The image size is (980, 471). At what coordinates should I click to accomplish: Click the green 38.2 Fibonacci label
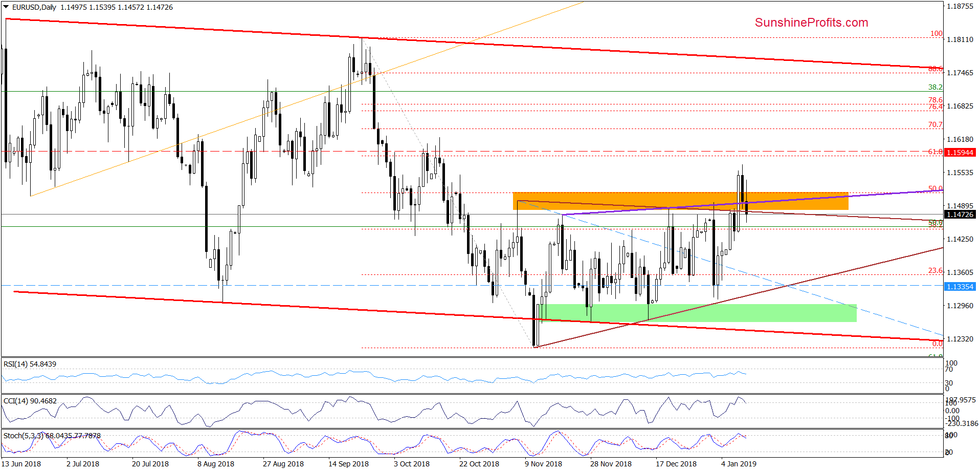(x=936, y=87)
